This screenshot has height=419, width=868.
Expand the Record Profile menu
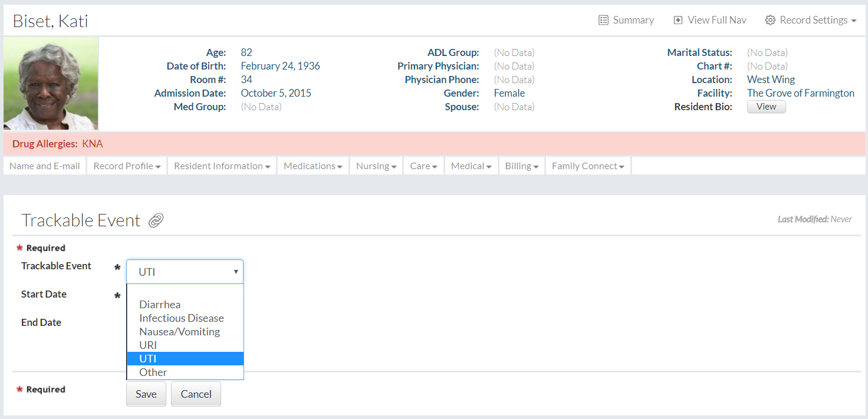tap(127, 166)
